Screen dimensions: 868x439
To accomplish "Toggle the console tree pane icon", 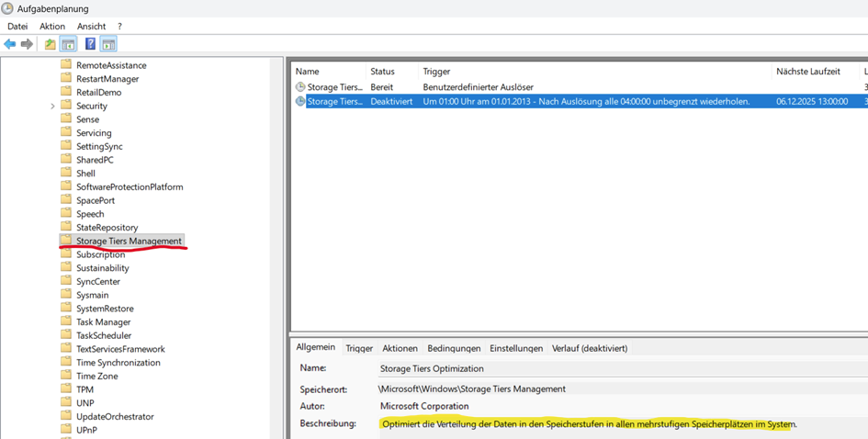I will [x=68, y=44].
